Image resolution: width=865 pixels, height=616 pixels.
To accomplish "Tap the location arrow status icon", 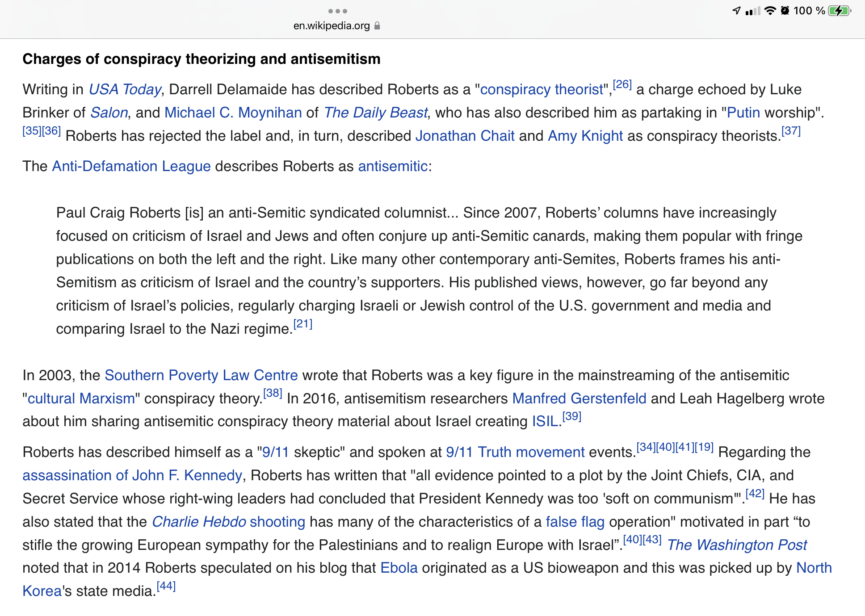I will pyautogui.click(x=736, y=11).
